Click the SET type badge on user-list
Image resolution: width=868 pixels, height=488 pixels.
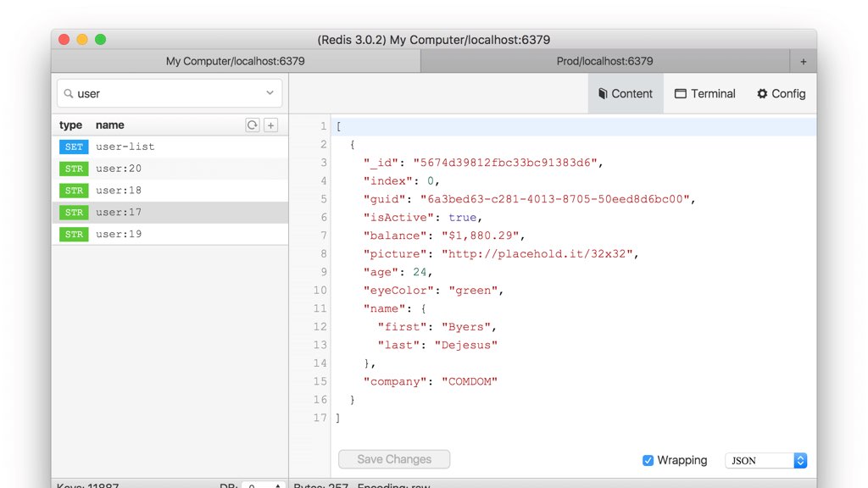point(73,147)
